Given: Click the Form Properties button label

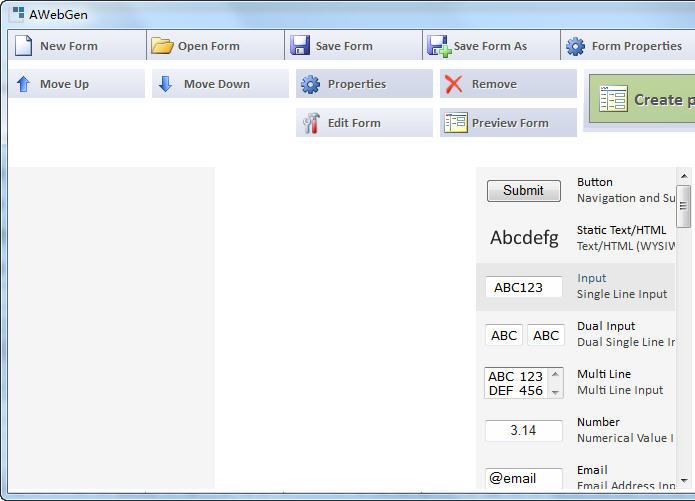Looking at the screenshot, I should click(636, 46).
